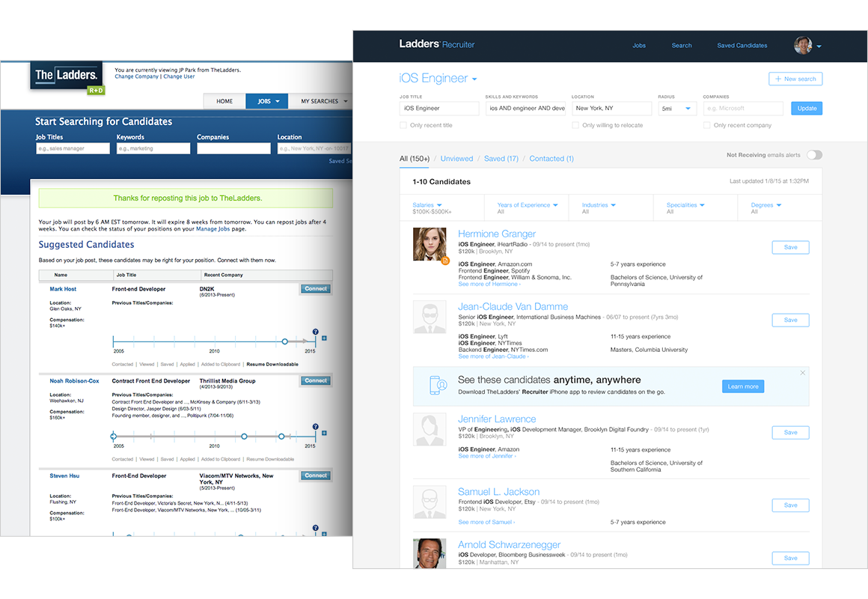Check Only recent company checkbox

706,125
